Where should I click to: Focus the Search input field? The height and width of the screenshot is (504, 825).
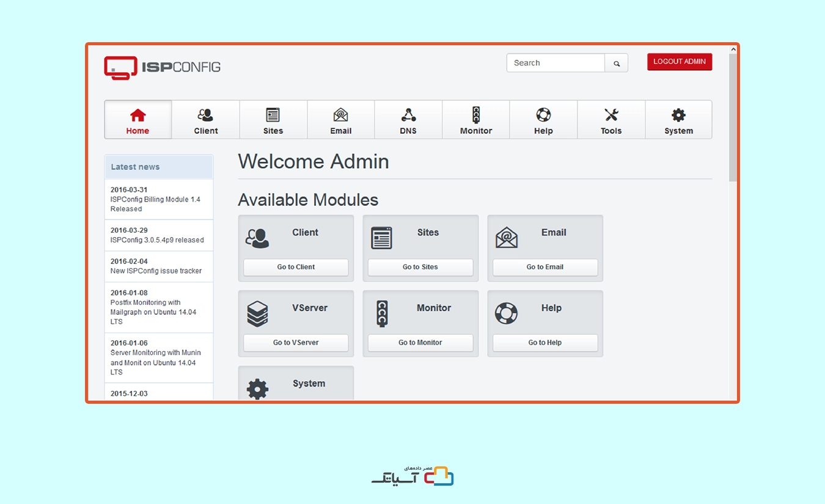555,63
